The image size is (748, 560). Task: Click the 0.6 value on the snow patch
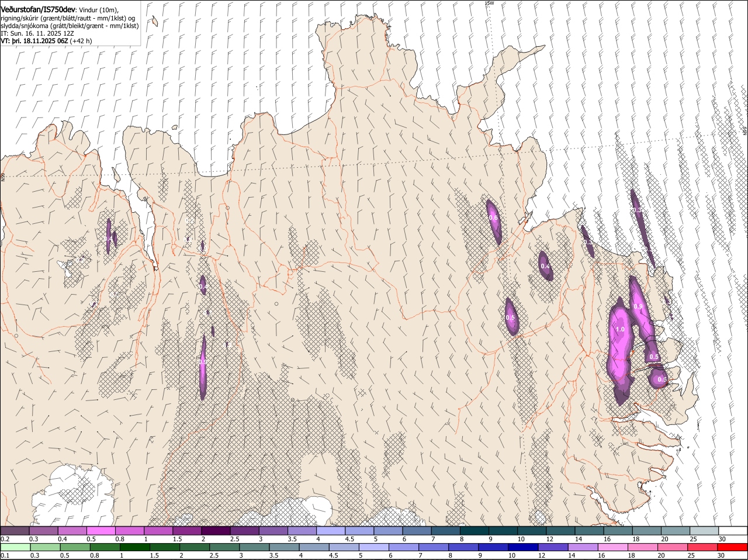tap(493, 217)
